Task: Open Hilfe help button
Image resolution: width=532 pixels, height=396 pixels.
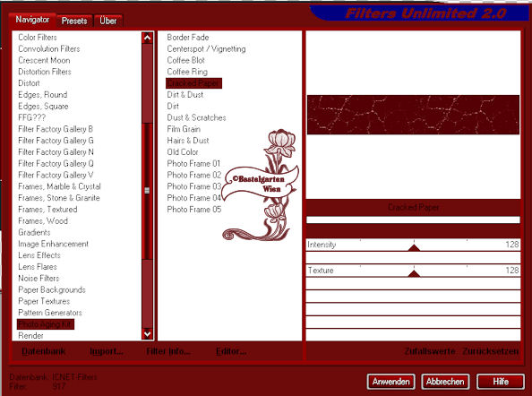Action: point(501,382)
